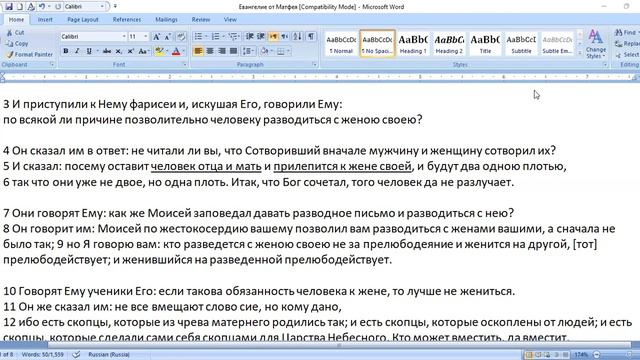This screenshot has height=360, width=640.
Task: Start a bulleted list
Action: [x=198, y=37]
